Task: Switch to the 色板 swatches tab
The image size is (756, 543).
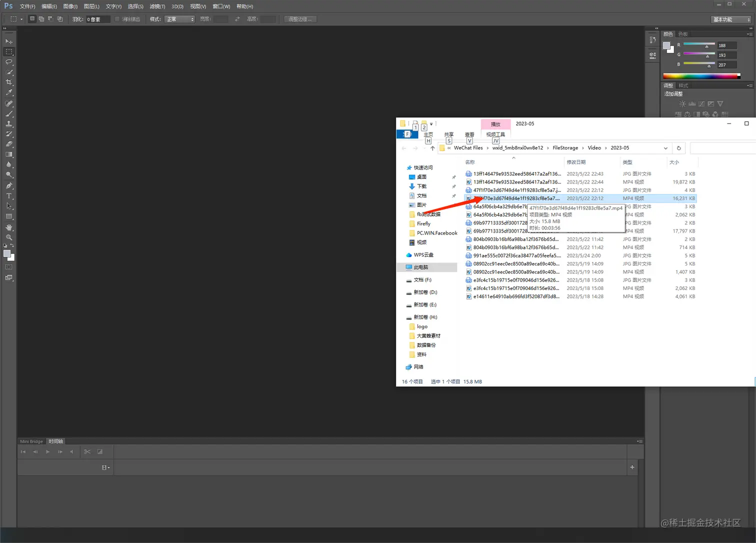Action: pos(683,34)
